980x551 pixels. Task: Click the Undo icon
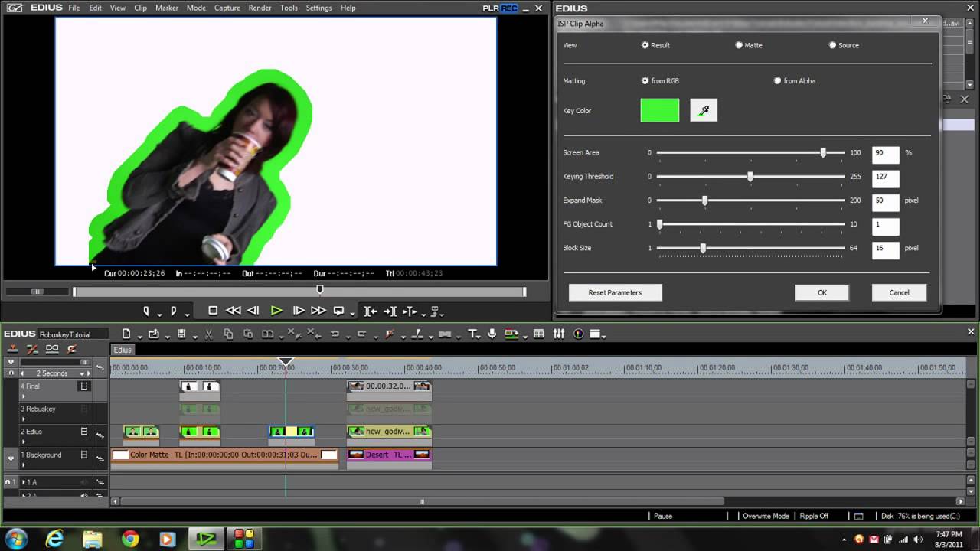(335, 334)
